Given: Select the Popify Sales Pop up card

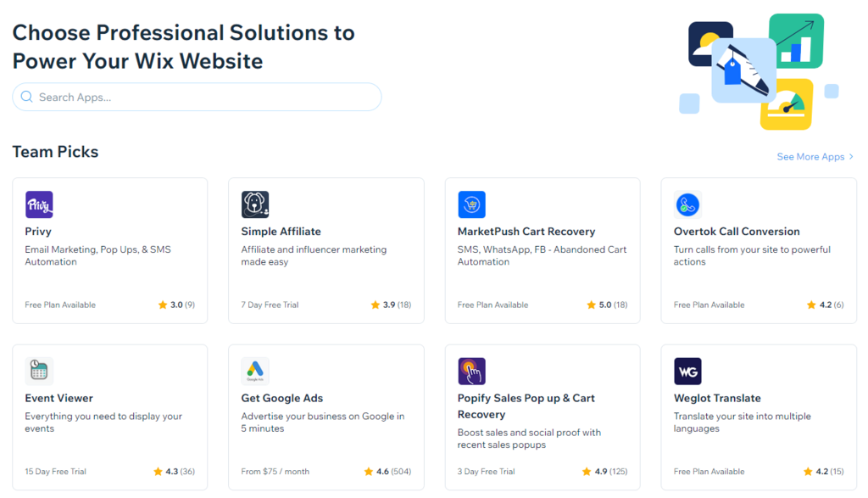Looking at the screenshot, I should (542, 416).
